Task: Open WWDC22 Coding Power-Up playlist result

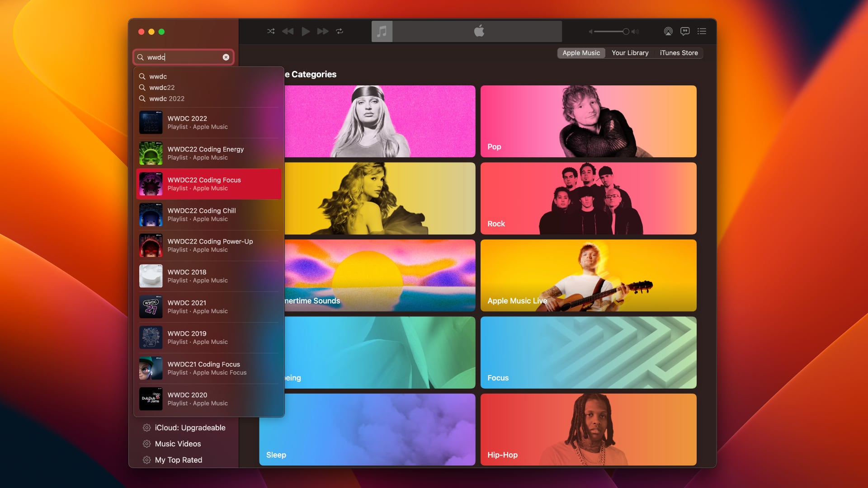Action: [x=208, y=245]
